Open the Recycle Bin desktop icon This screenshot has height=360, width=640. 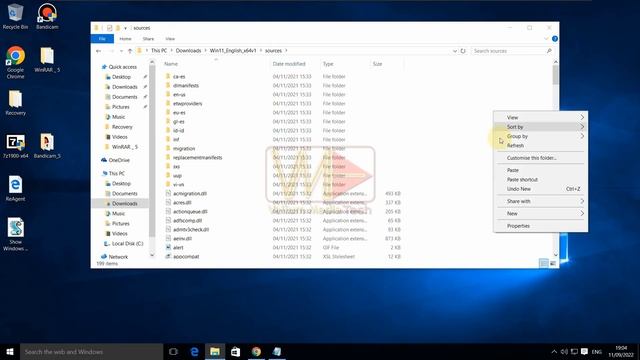(x=16, y=16)
